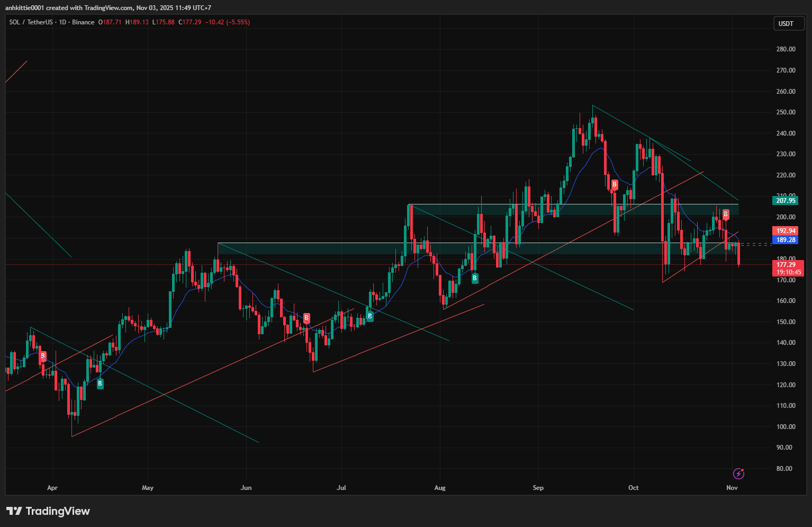The image size is (812, 527).
Task: Click the green B marker in mid-April
Action: click(100, 383)
